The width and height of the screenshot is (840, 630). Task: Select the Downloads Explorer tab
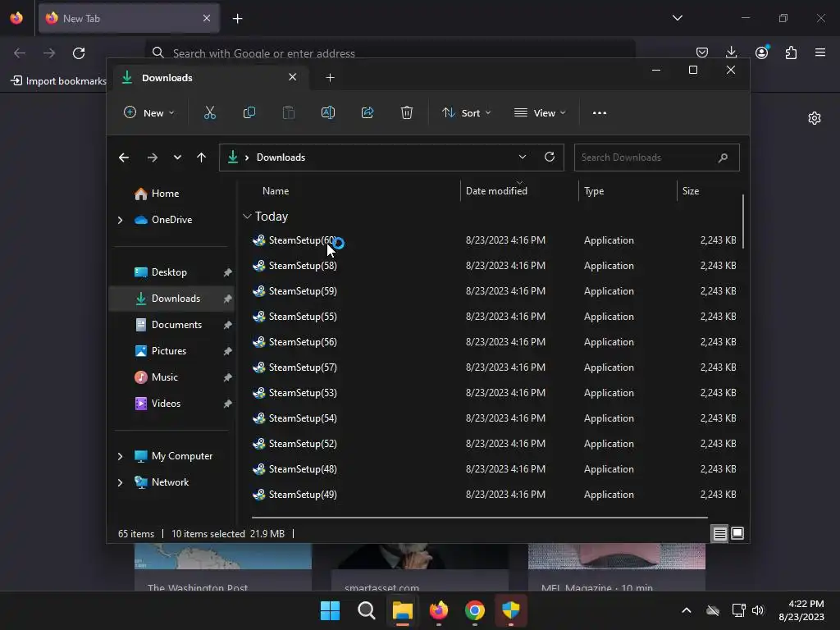click(x=209, y=78)
